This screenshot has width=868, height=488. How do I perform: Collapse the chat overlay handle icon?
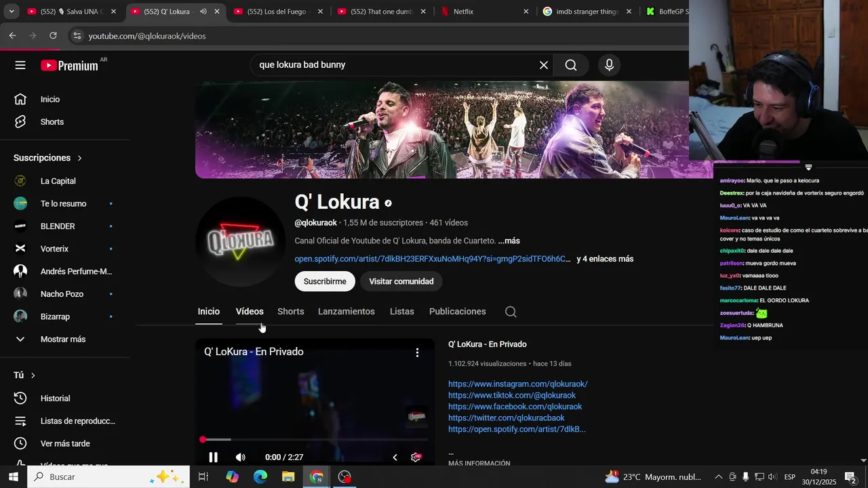click(808, 167)
